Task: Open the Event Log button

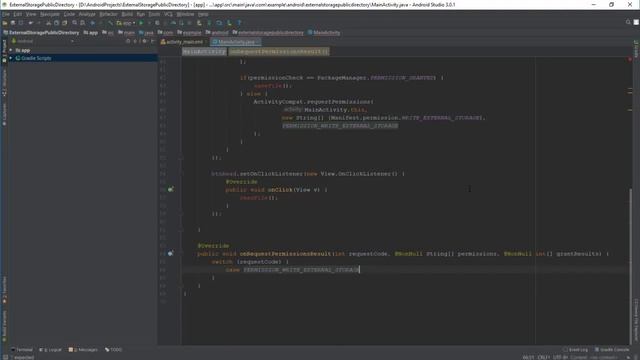Action: click(x=576, y=350)
